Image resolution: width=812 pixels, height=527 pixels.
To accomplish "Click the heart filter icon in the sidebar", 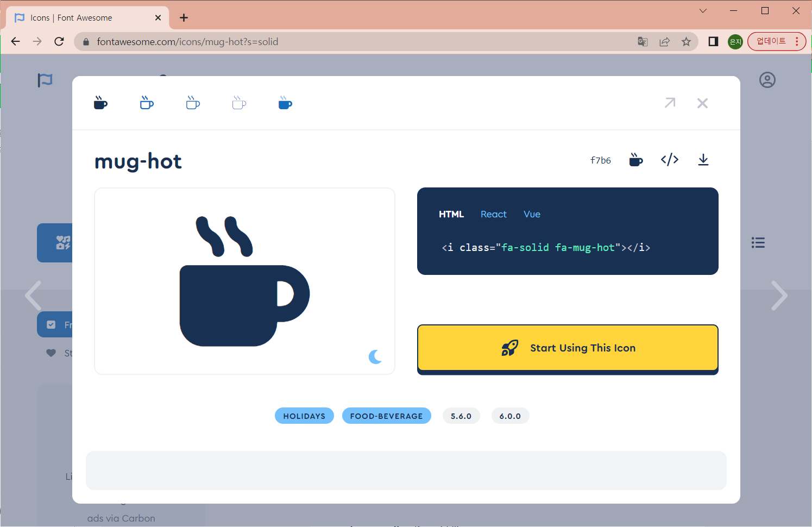I will coord(51,353).
